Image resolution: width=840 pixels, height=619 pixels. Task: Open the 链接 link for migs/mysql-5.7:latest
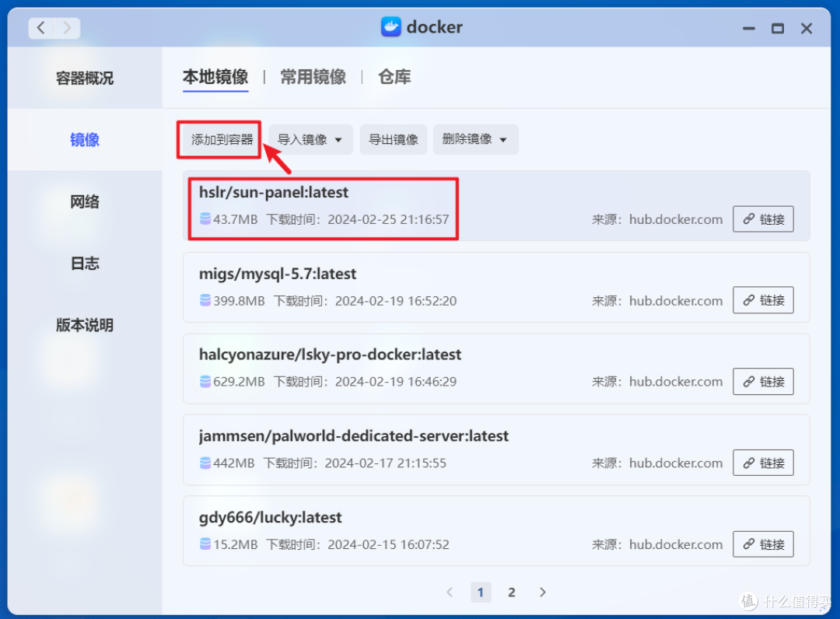click(763, 300)
